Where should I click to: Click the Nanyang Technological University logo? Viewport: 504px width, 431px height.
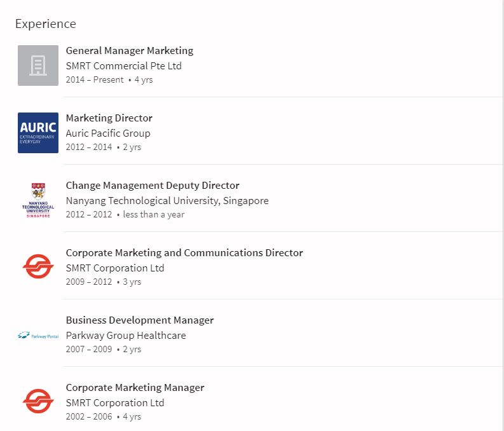pos(38,200)
